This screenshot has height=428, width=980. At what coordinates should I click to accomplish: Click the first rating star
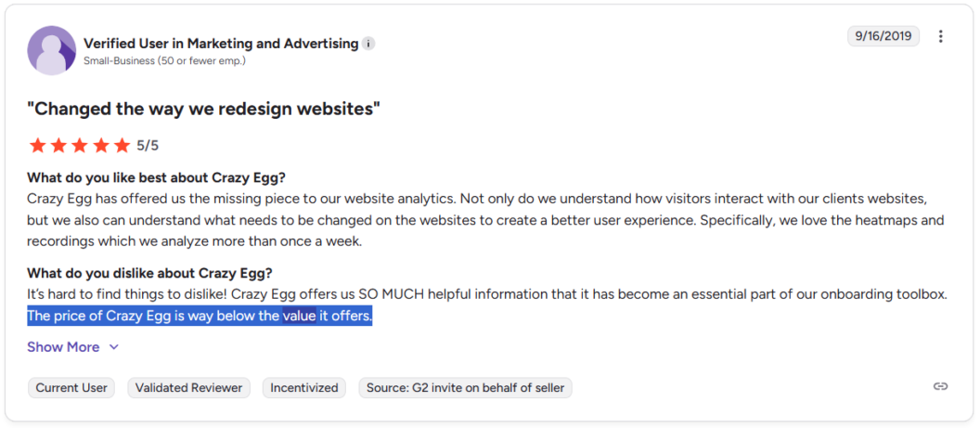(37, 146)
